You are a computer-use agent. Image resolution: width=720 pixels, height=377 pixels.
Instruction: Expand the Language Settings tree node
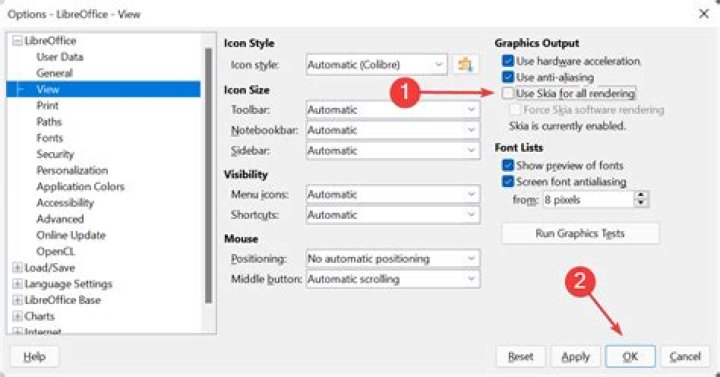coord(17,284)
